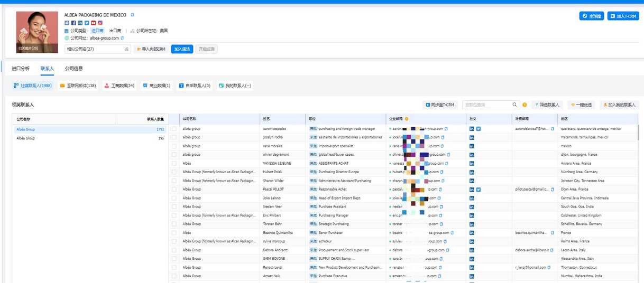The image size is (644, 283).
Task: Select the 商业数据(1) sub-tab
Action: click(157, 86)
